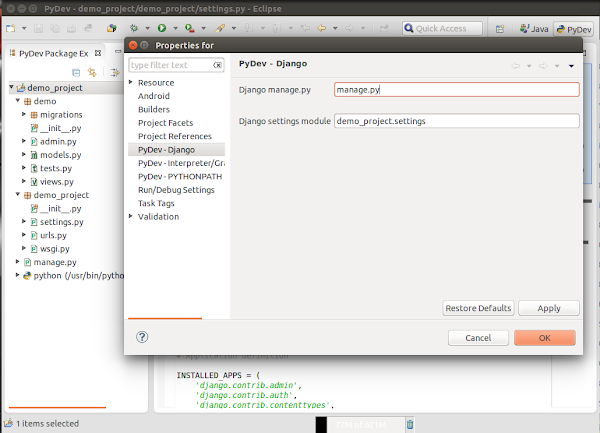This screenshot has height=433, width=600.
Task: Confirm the Properties dialog with OK
Action: point(545,338)
